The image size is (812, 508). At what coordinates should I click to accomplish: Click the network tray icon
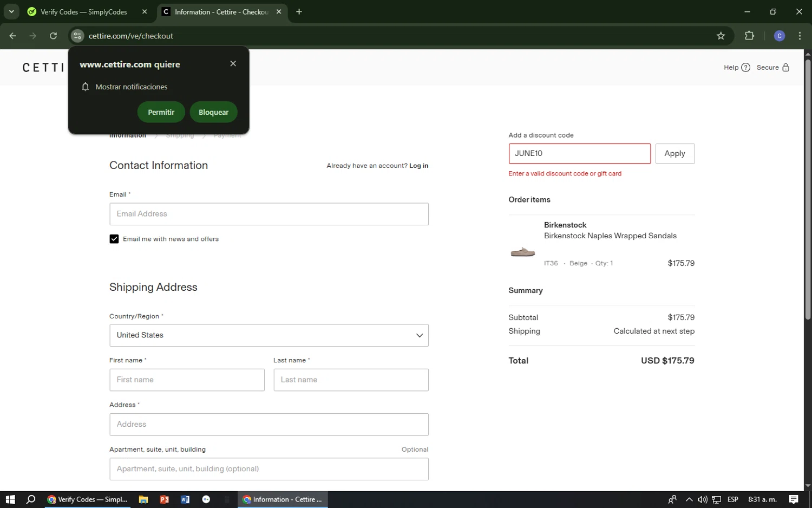717,499
